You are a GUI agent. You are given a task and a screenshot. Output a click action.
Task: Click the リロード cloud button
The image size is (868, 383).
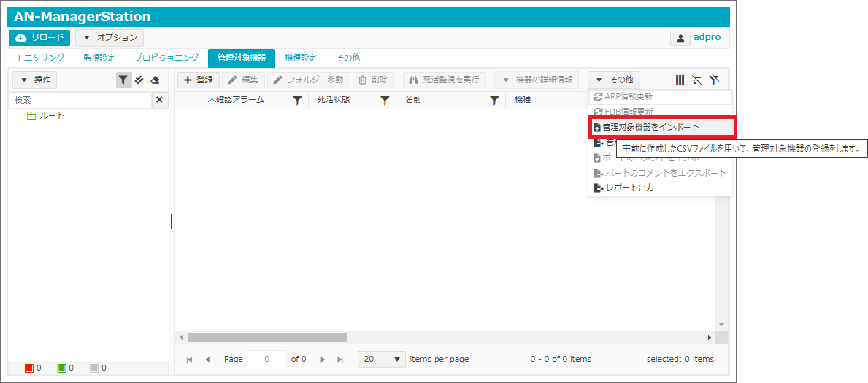tap(39, 38)
